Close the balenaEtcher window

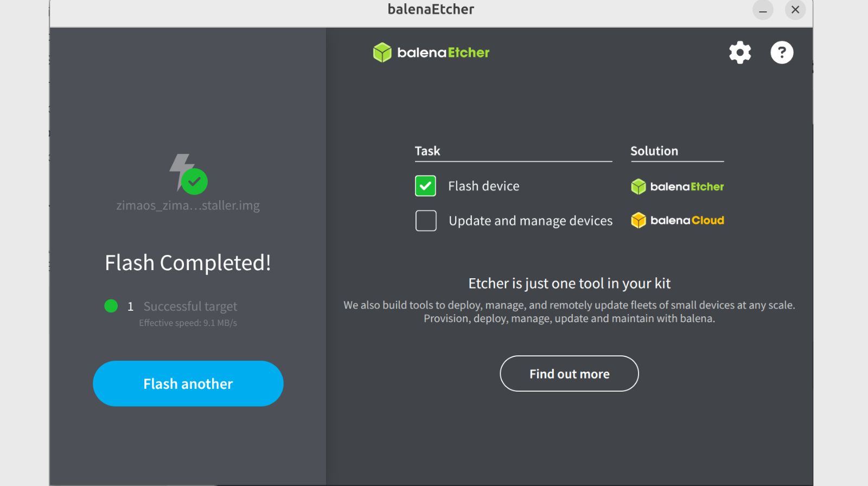click(795, 10)
